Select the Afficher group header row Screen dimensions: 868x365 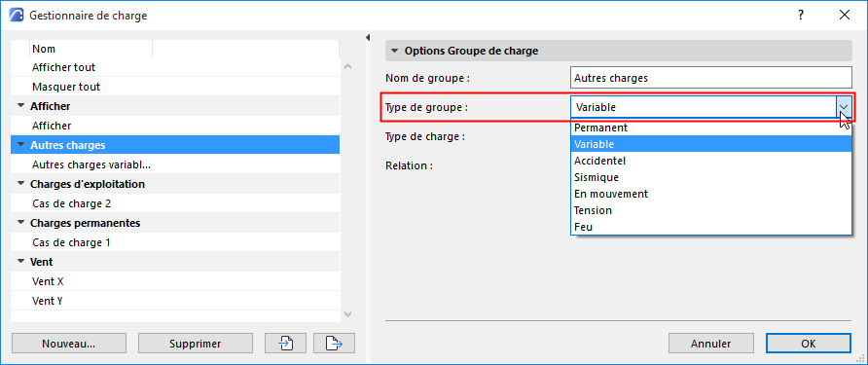[x=175, y=106]
